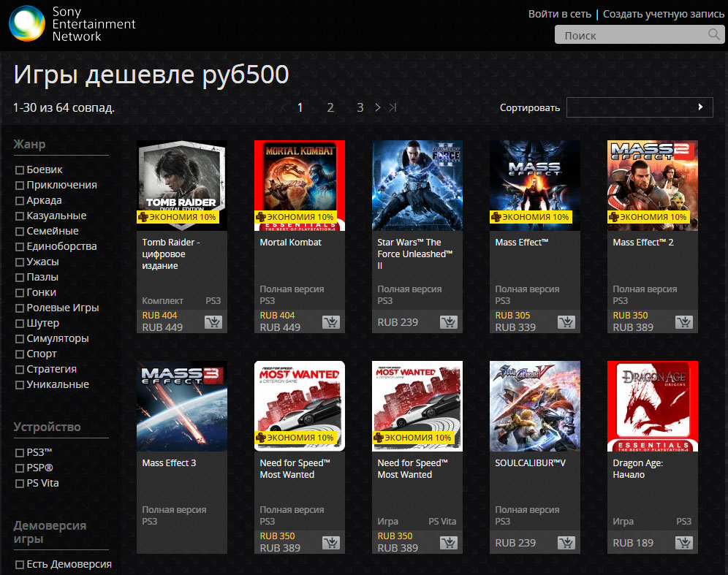
Task: Go to next results page arrow
Action: coord(378,107)
